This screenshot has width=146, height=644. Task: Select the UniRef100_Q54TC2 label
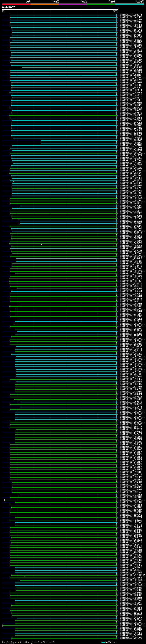(x=131, y=75)
